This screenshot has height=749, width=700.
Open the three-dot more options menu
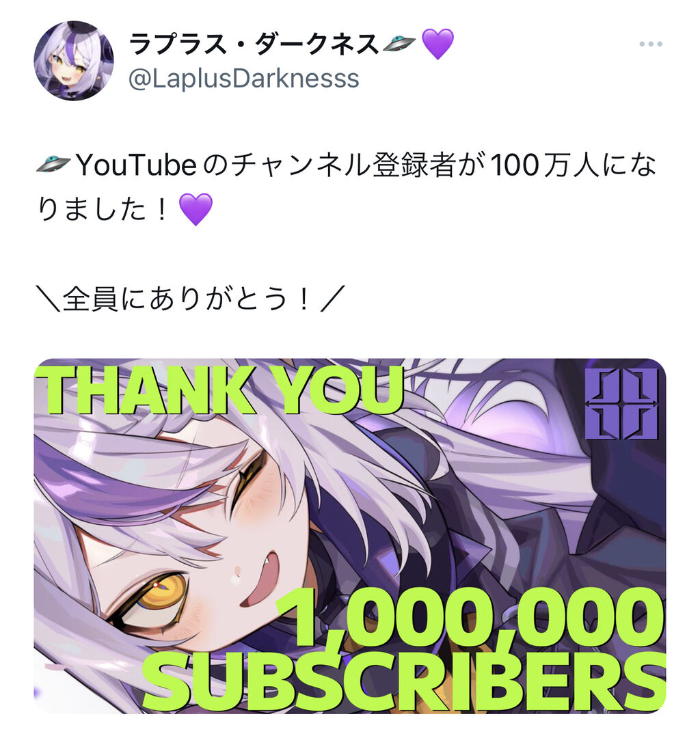tap(650, 44)
